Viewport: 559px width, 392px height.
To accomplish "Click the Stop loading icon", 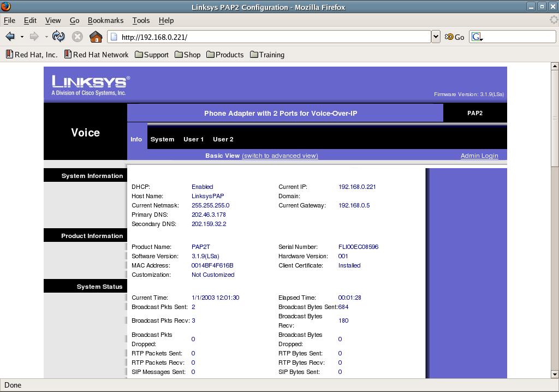I will point(78,37).
